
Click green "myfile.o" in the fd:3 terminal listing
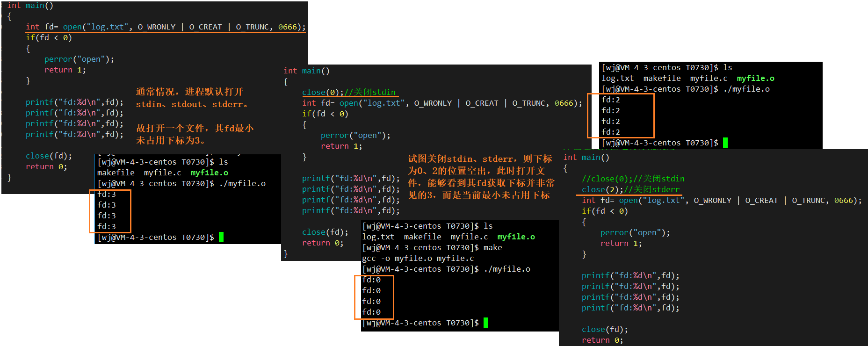pos(210,173)
